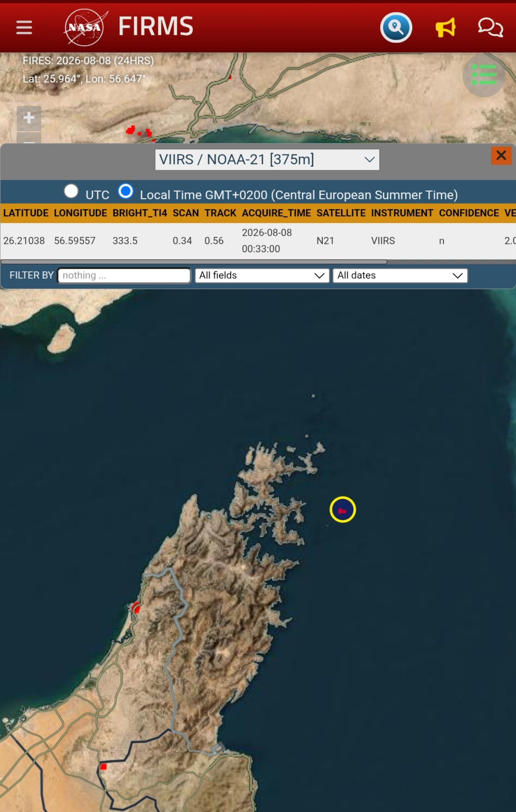This screenshot has height=812, width=516.
Task: Select the UTC time radio button
Action: click(71, 191)
